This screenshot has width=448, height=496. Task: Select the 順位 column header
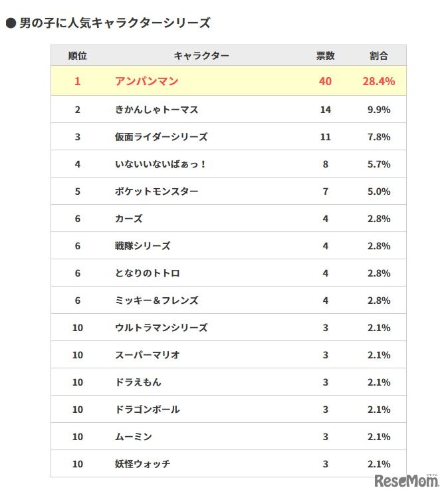pos(78,56)
